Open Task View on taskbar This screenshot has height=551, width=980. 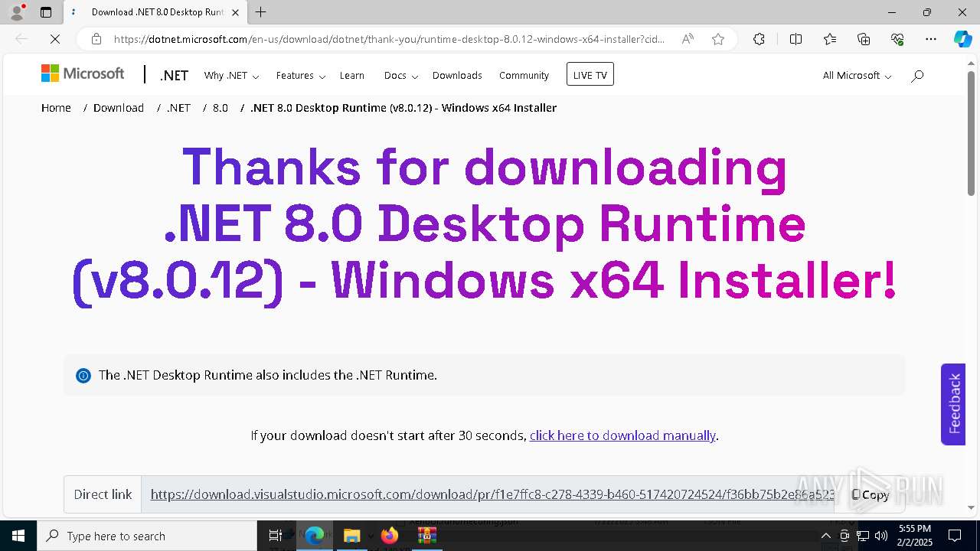tap(276, 536)
